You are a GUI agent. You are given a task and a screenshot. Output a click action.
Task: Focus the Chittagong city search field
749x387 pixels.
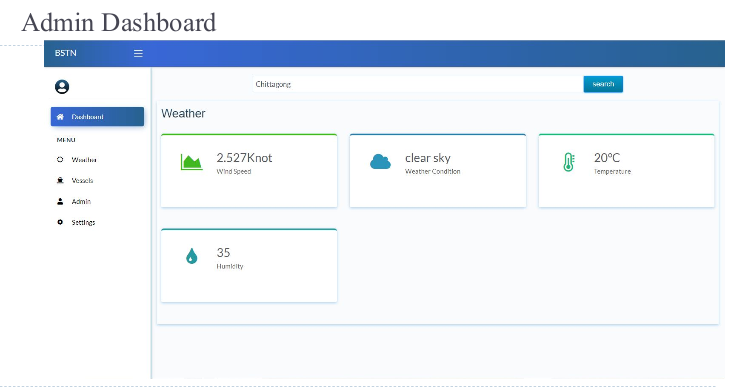[418, 84]
